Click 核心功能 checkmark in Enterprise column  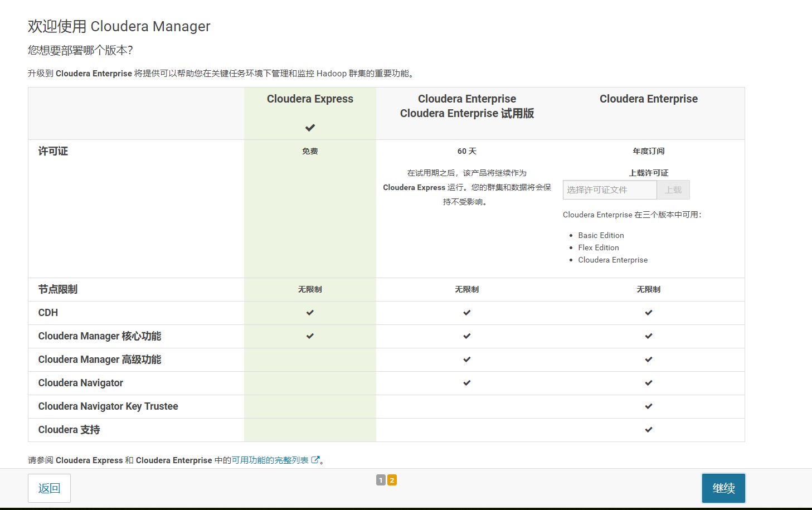pyautogui.click(x=649, y=336)
